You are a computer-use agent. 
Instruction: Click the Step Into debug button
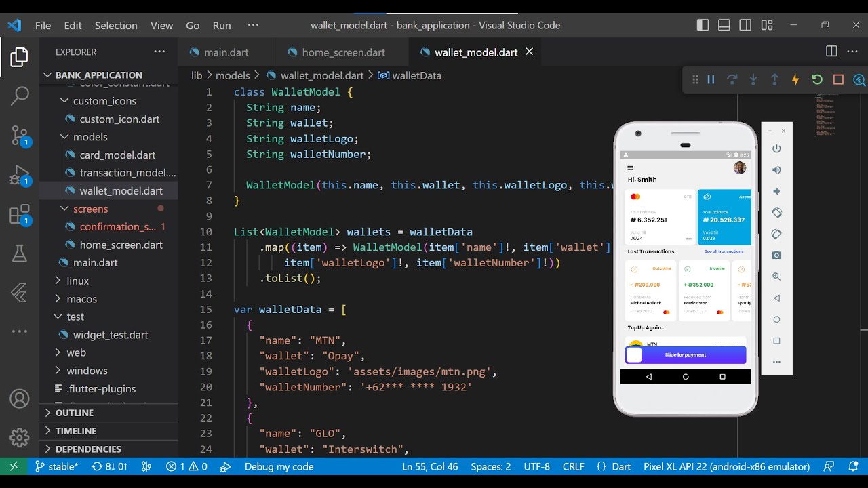tap(753, 79)
